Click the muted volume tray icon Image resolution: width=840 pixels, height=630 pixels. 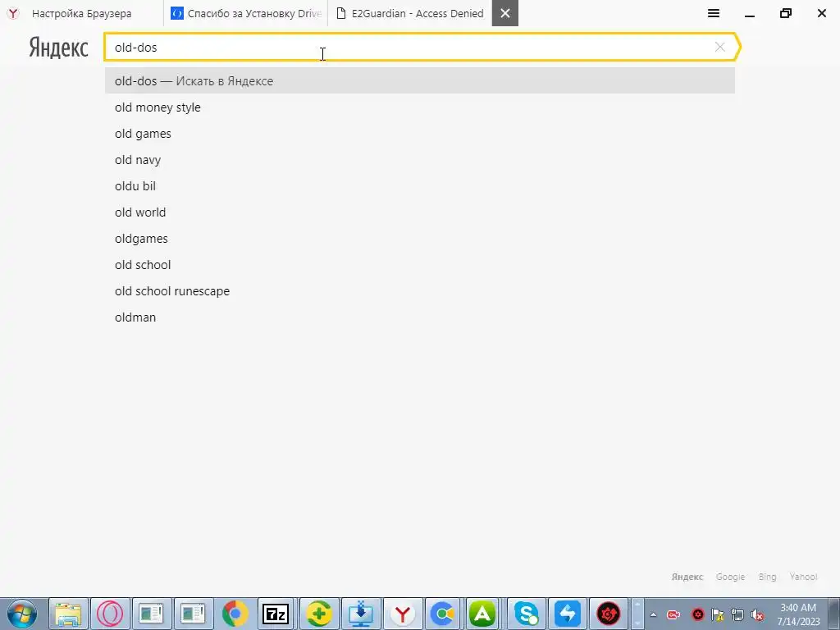tap(757, 615)
